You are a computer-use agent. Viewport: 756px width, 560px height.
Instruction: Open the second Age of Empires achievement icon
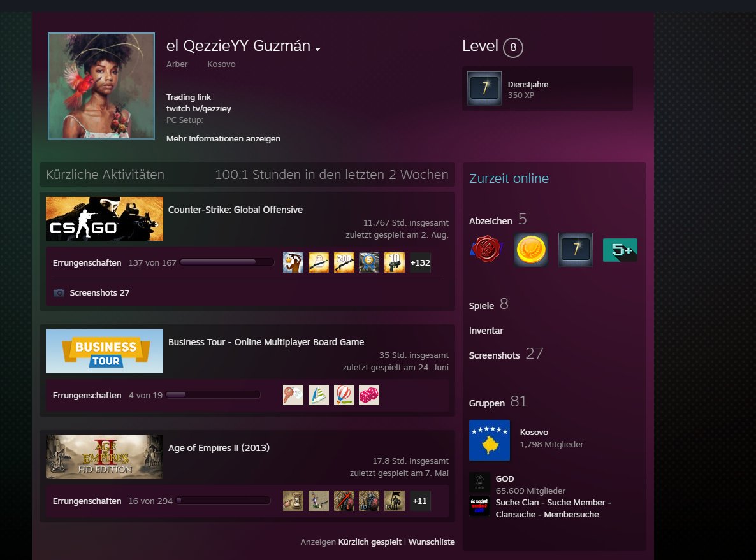pos(319,501)
